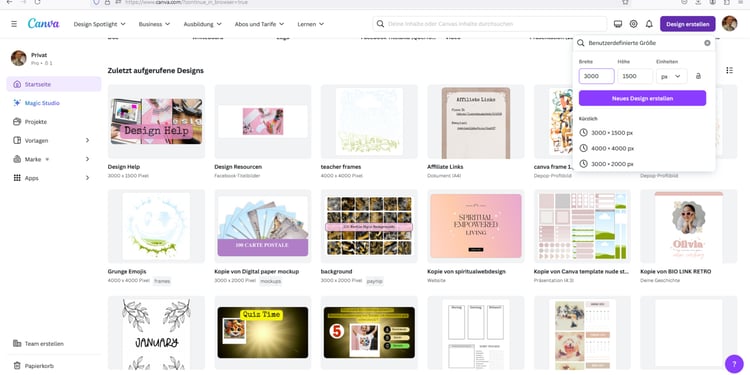Image resolution: width=750 pixels, height=375 pixels.
Task: Open the Affiliate Links thumbnail
Action: point(476,121)
